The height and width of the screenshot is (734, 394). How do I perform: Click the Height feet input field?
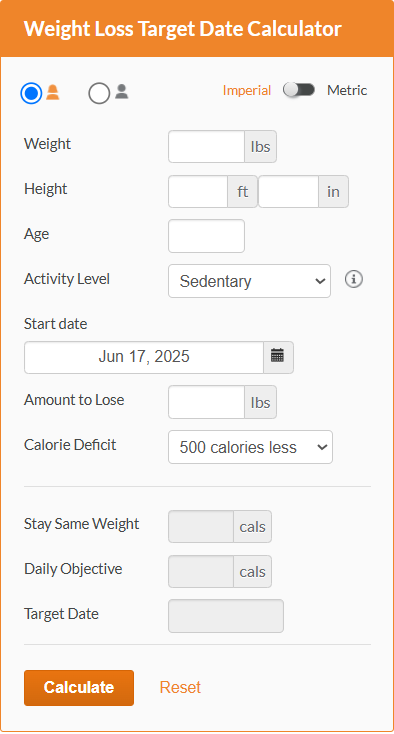[x=198, y=191]
